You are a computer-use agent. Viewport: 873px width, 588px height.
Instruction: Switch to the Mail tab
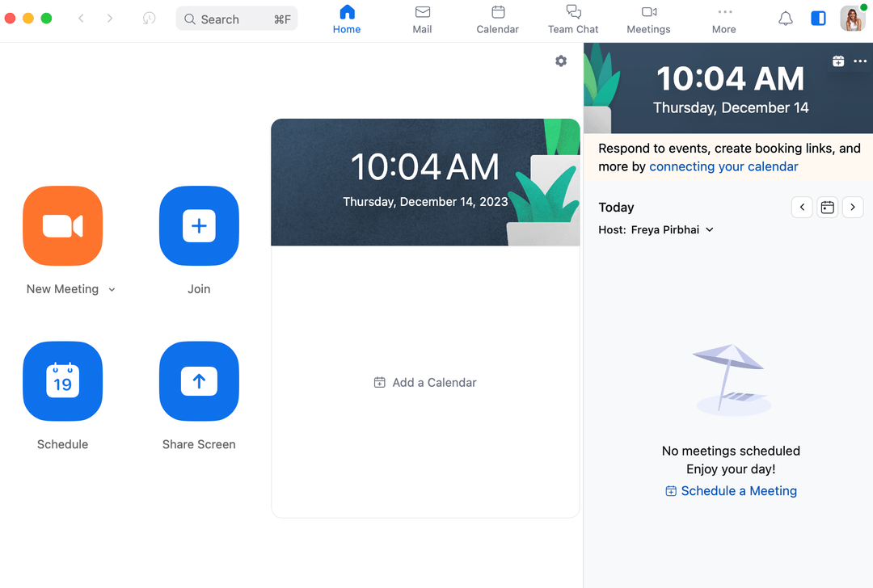422,19
